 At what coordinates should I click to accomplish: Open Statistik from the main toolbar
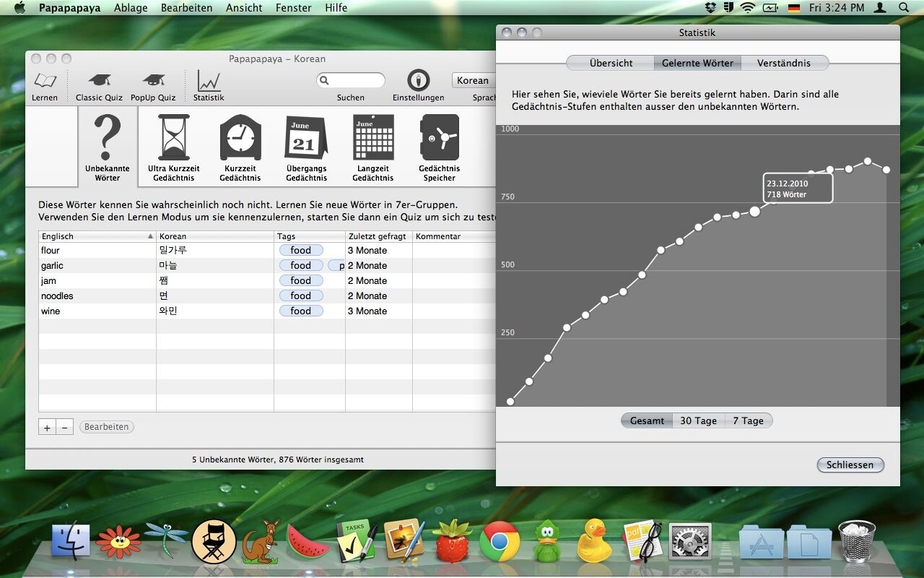[209, 86]
